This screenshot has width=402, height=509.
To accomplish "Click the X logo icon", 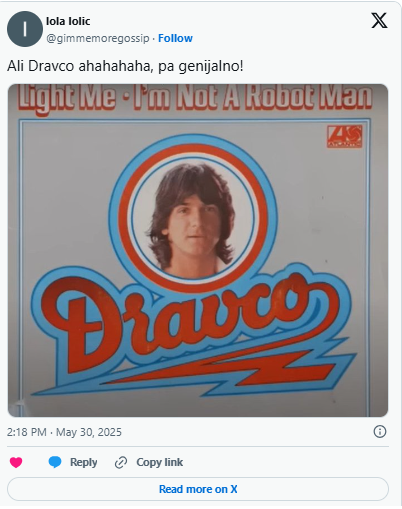I will [x=379, y=21].
